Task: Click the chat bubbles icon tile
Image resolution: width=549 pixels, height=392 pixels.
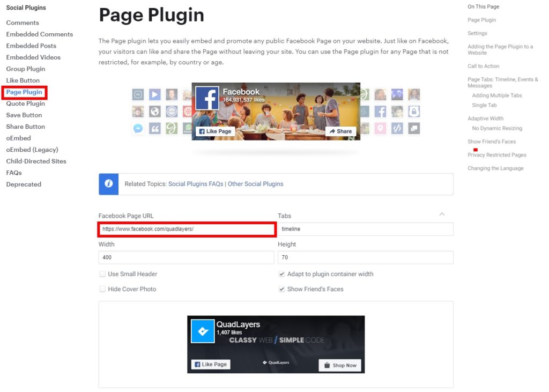Action: click(x=414, y=128)
